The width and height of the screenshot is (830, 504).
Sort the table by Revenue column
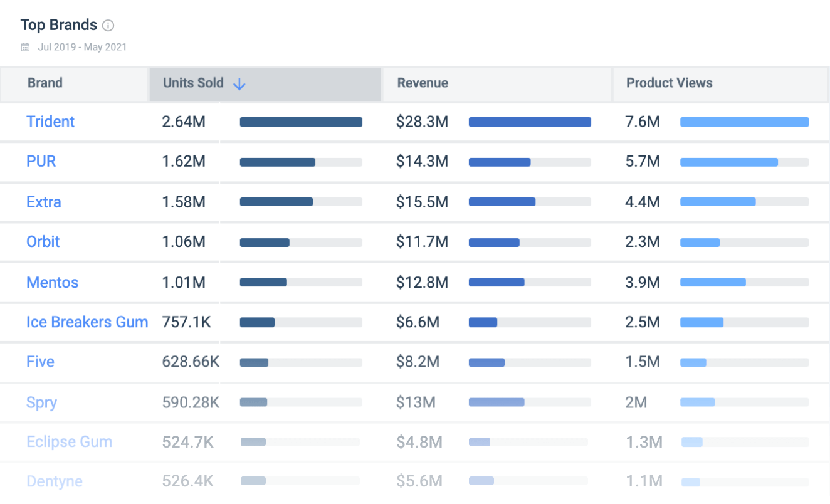[422, 83]
